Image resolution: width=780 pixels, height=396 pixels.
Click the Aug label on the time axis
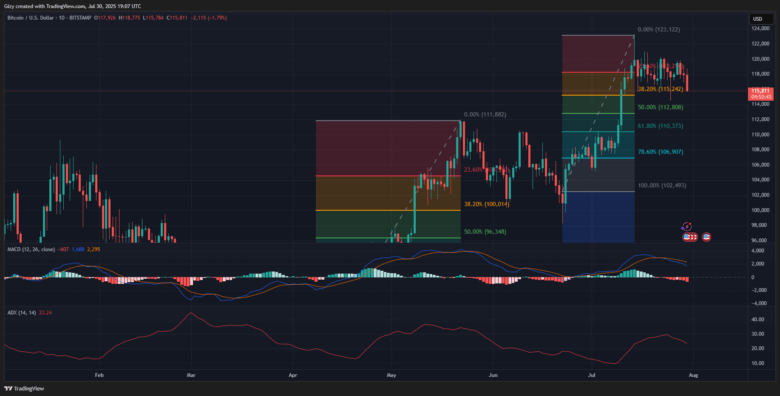693,376
